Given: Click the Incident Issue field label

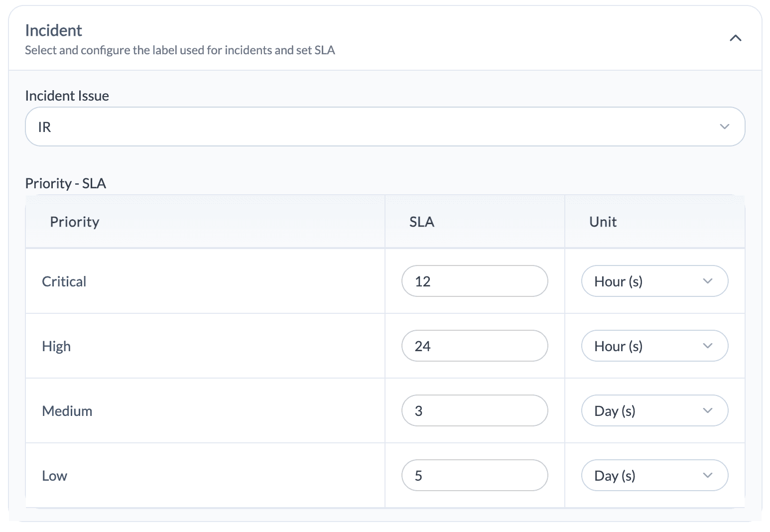Looking at the screenshot, I should [x=67, y=96].
